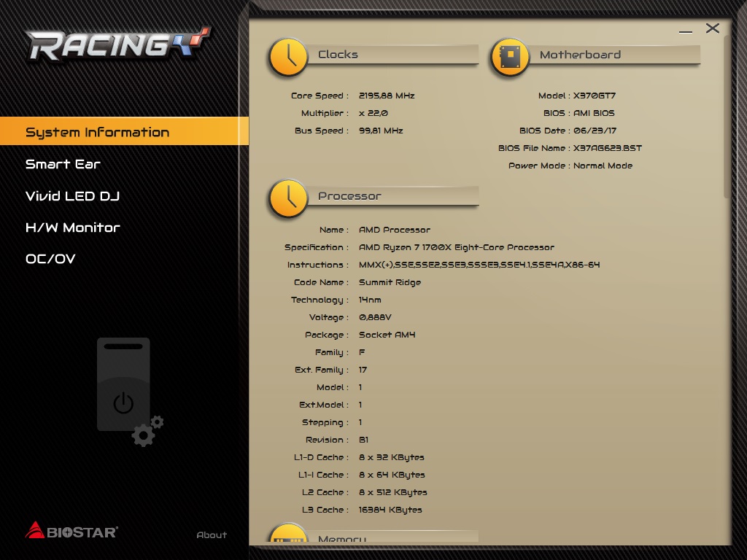Open the H/W Monitor section
This screenshot has width=747, height=560.
click(x=73, y=227)
